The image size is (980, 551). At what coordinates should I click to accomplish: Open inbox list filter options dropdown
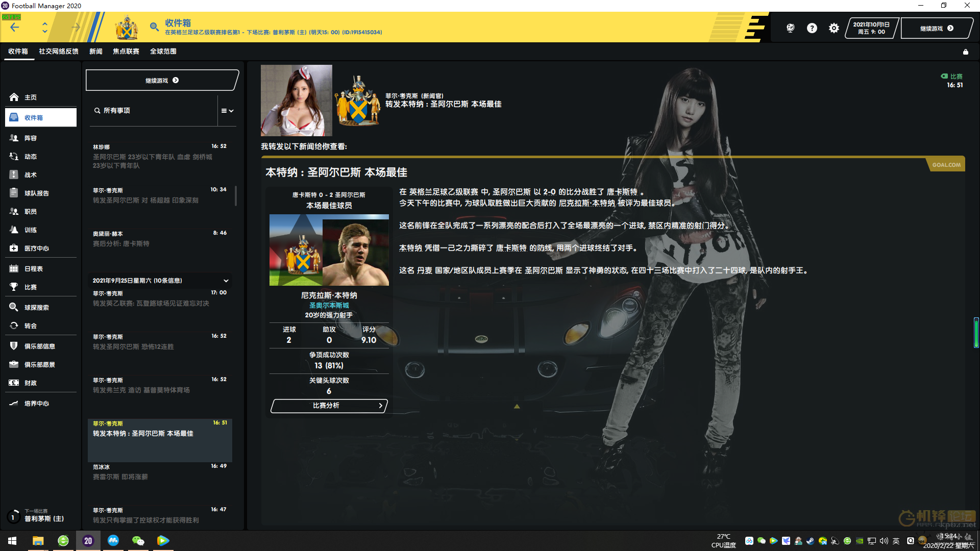point(227,111)
